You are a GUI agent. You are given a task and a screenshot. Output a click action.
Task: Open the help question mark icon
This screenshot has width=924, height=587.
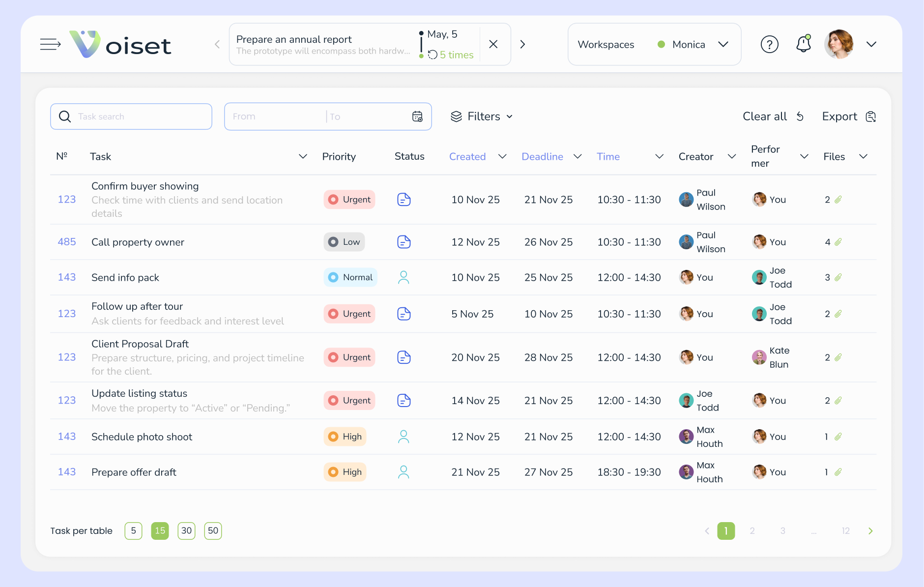pos(770,44)
